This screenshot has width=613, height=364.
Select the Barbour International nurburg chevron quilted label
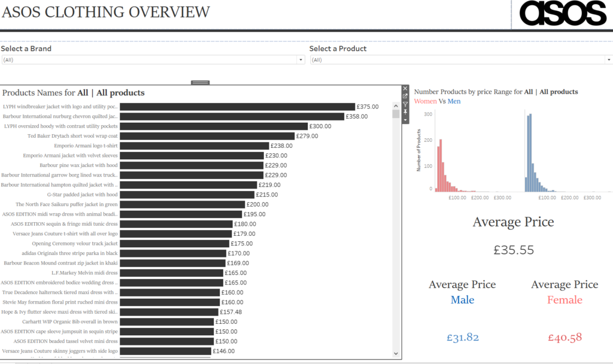point(60,117)
